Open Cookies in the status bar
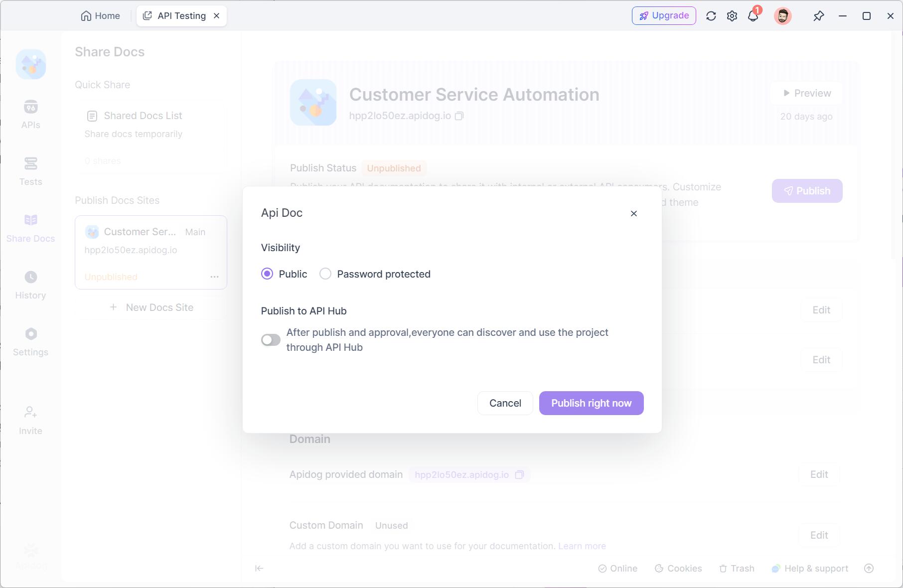903x588 pixels. 678,569
